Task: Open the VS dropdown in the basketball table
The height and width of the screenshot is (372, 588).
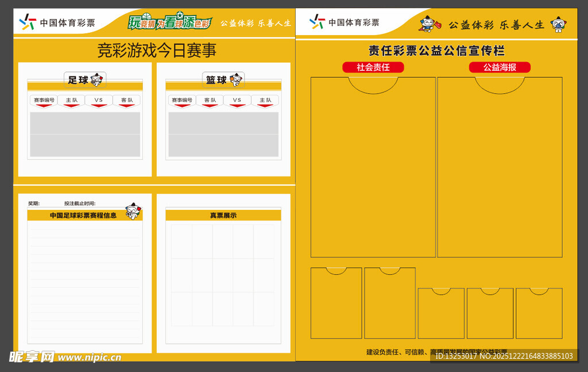Action: tap(237, 105)
